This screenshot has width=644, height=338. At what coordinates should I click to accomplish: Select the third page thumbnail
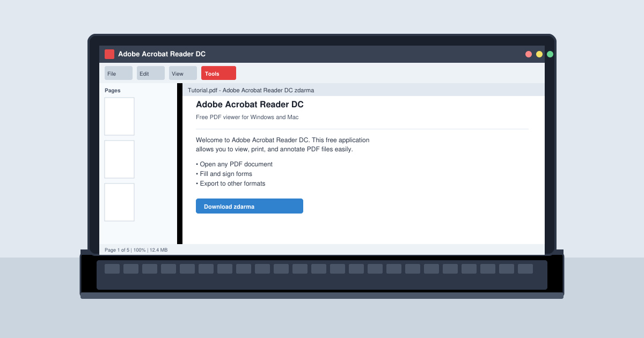(x=119, y=202)
